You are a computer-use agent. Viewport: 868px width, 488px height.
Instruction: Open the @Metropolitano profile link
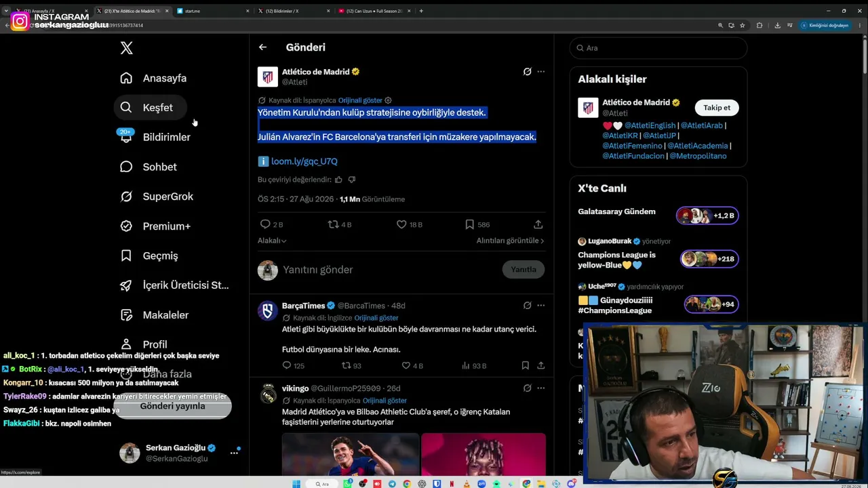pyautogui.click(x=698, y=156)
